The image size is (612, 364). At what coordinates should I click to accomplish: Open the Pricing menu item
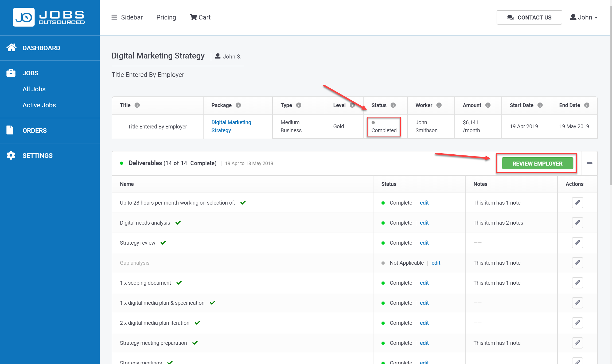166,17
